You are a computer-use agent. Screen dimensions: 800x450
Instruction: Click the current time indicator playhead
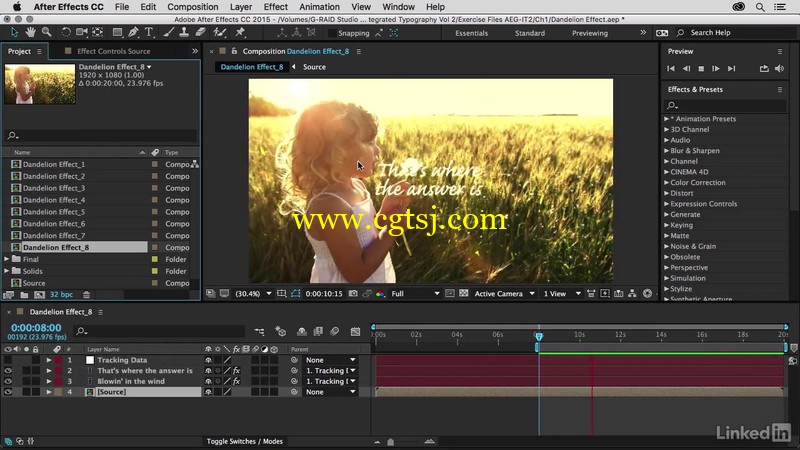pos(538,336)
